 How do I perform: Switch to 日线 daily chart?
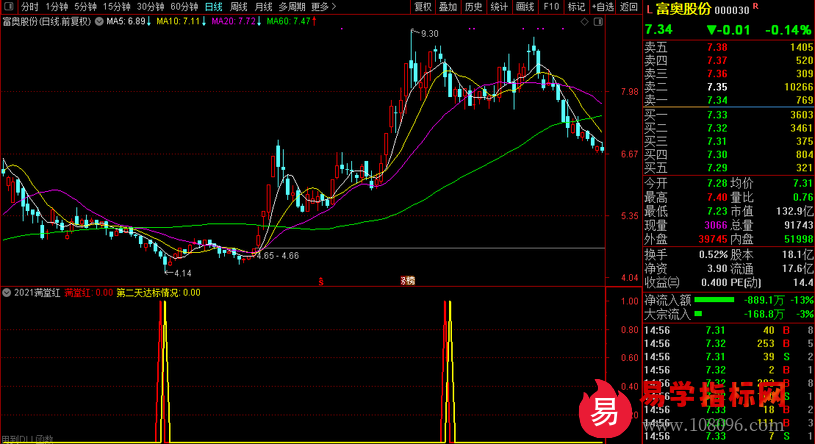(214, 7)
